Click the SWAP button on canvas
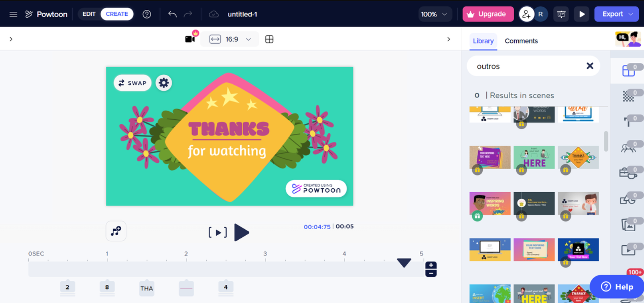 point(133,83)
